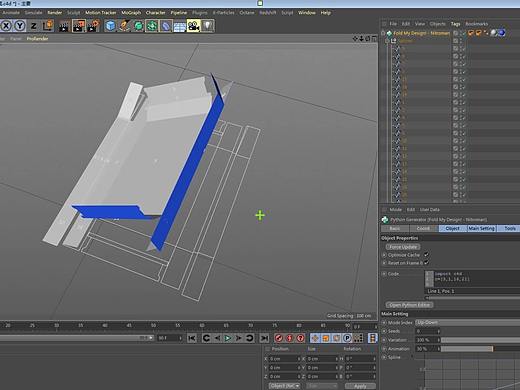
Task: Add a cube primitive object
Action: [x=110, y=26]
